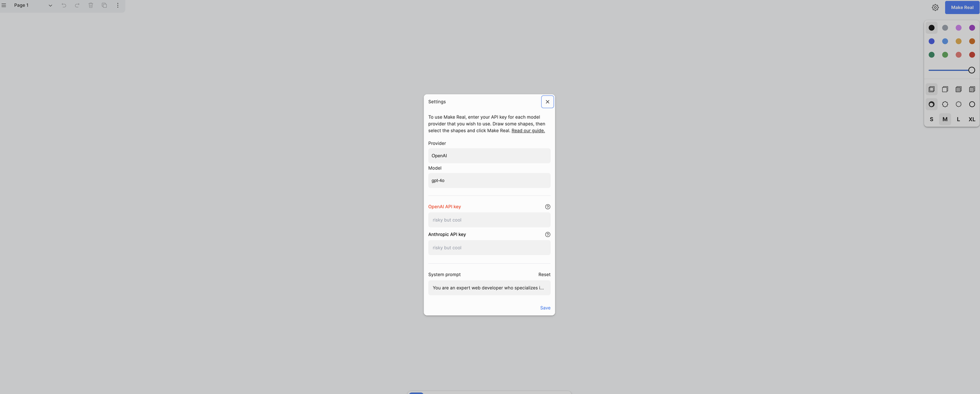Open the hamburger main menu
This screenshot has width=980, height=394.
coord(4,5)
